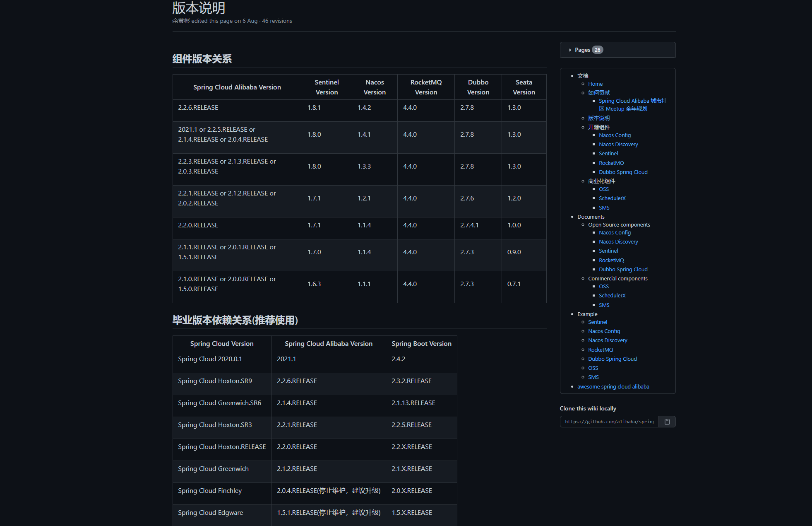Select the 版本说明 page title
Viewport: 812px width, 526px height.
[x=199, y=8]
